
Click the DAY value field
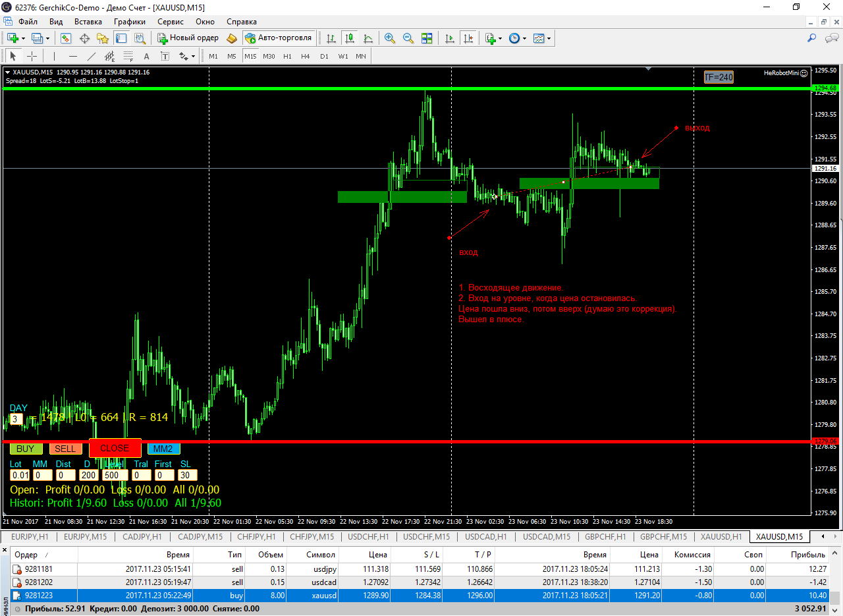(x=16, y=418)
